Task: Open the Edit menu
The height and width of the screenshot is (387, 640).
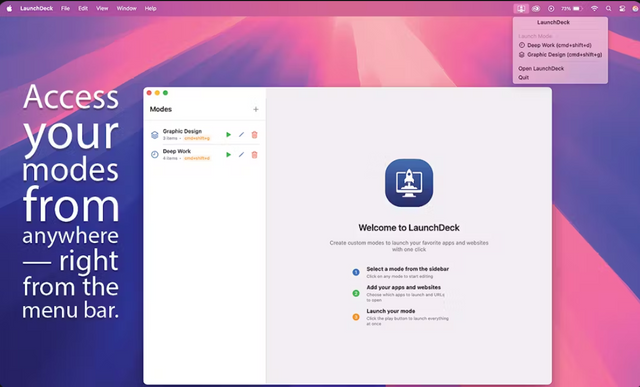Action: coord(83,9)
